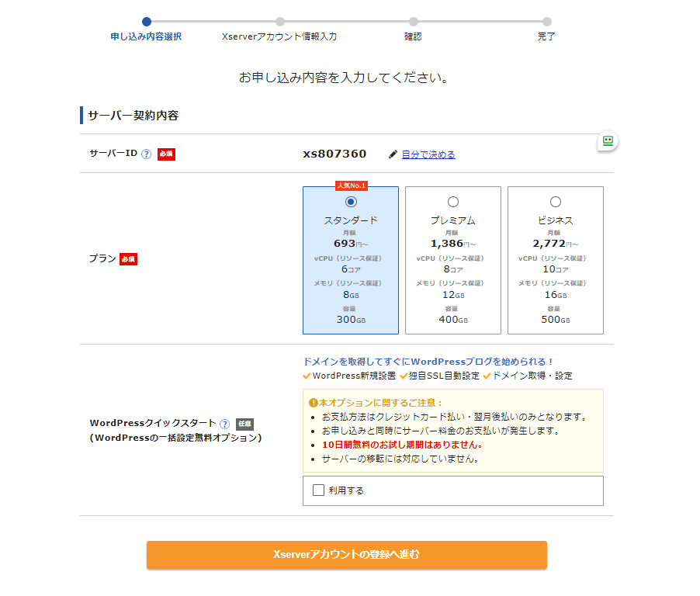Click the help icon beside WordPressクイックスタート

224,424
